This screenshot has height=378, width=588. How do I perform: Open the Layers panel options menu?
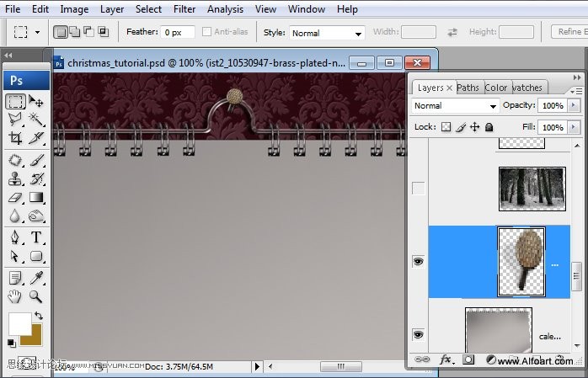(577, 91)
